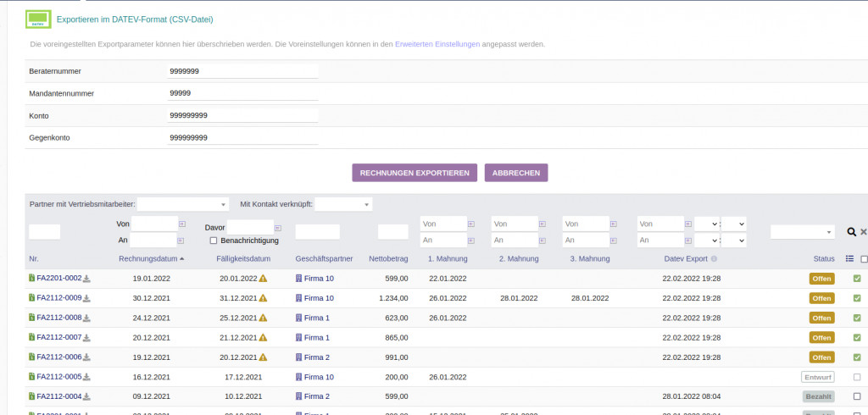Viewport: 868px width, 415px height.
Task: Sort table by Nettobetrag column header
Action: click(x=389, y=258)
